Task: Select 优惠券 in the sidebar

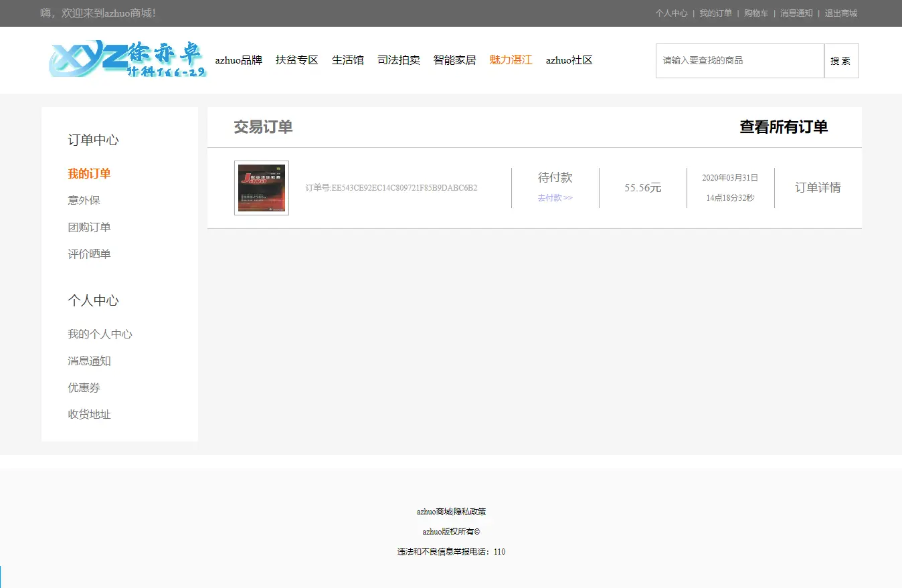Action: (84, 387)
